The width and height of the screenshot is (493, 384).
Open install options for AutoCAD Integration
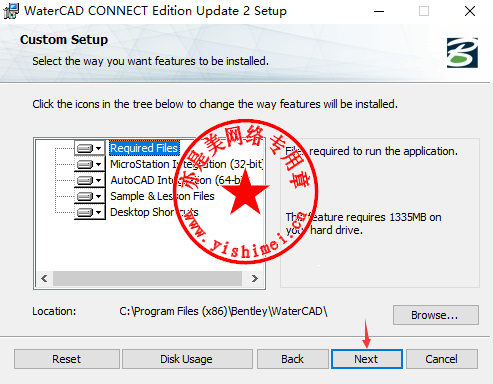coord(89,180)
